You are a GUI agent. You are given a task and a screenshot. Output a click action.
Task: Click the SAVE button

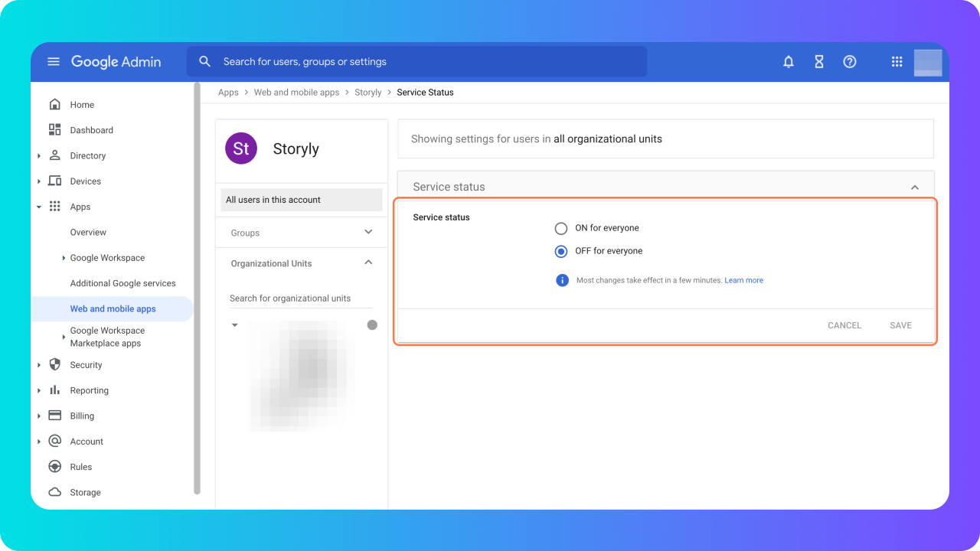click(900, 325)
